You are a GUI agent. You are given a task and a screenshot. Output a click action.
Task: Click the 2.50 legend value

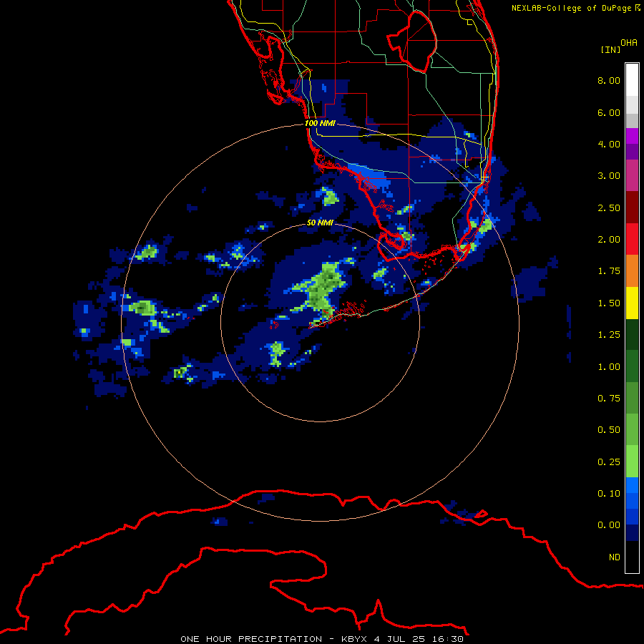(609, 208)
